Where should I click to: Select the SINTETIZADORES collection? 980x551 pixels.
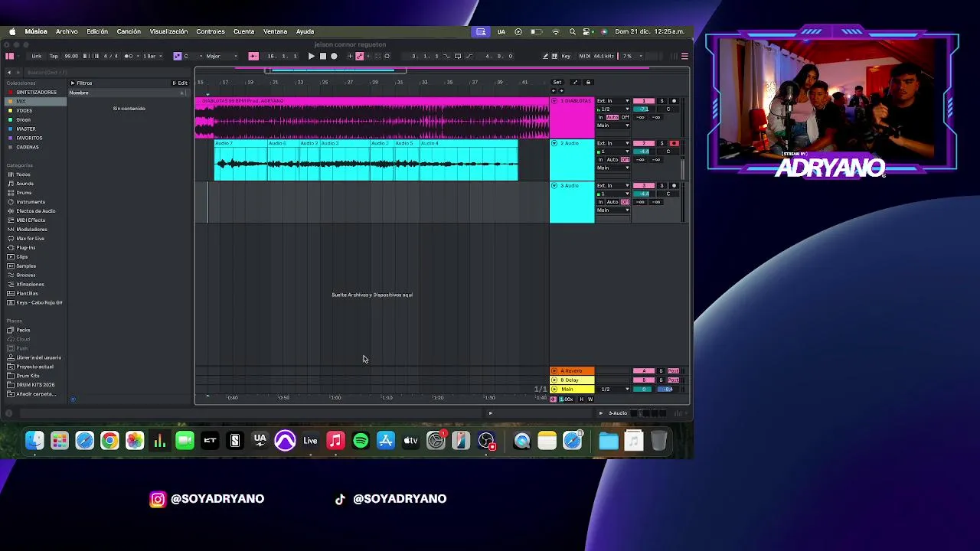(x=36, y=93)
